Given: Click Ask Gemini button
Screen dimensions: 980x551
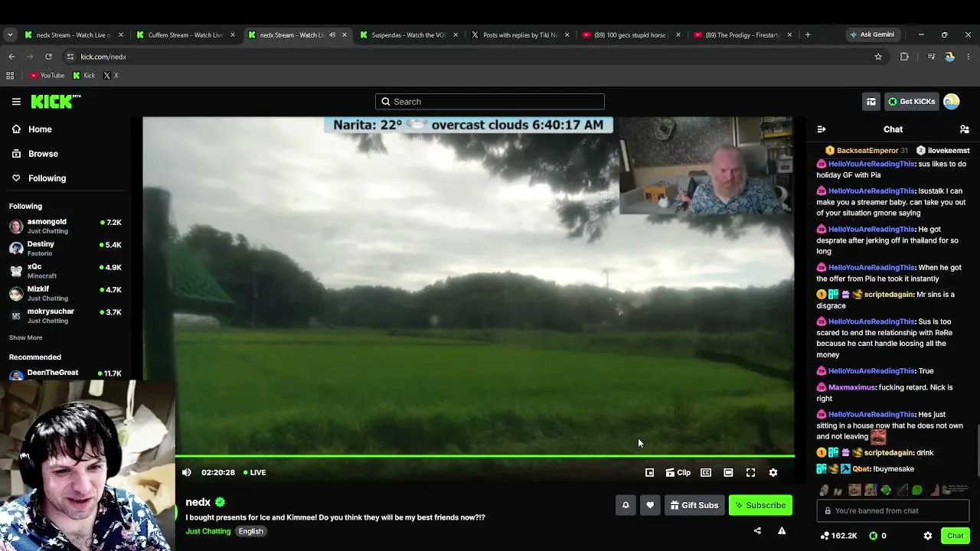Looking at the screenshot, I should click(872, 34).
